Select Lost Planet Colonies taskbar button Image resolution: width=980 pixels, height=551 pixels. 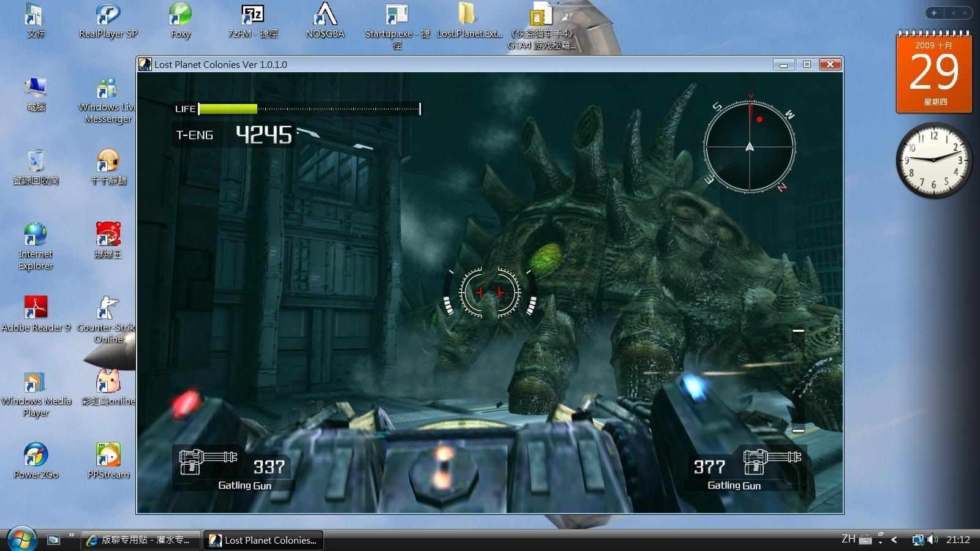[263, 540]
